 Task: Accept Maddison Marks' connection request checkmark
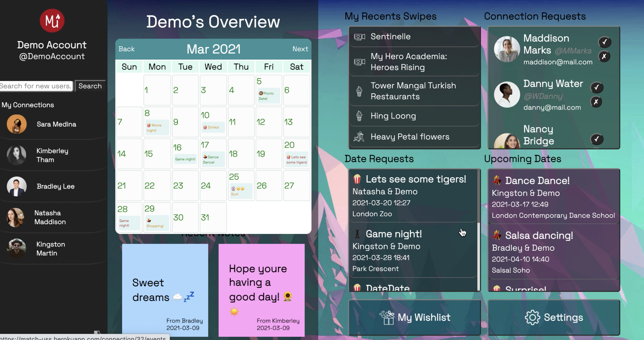click(604, 42)
